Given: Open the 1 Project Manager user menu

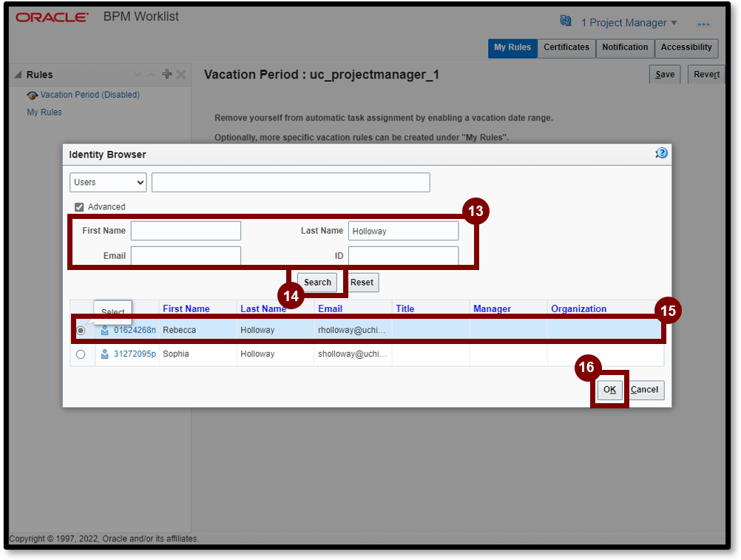Looking at the screenshot, I should (x=629, y=23).
